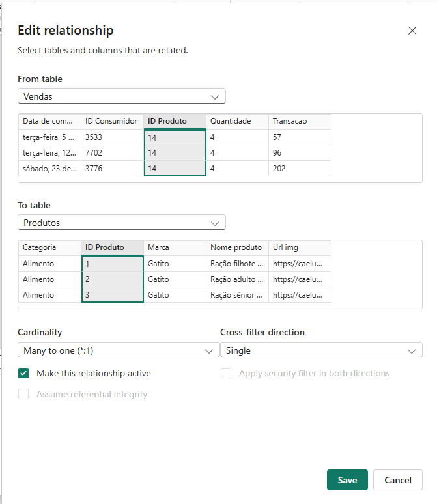Select the Transacao column header
Image resolution: width=437 pixels, height=504 pixels.
pos(300,121)
